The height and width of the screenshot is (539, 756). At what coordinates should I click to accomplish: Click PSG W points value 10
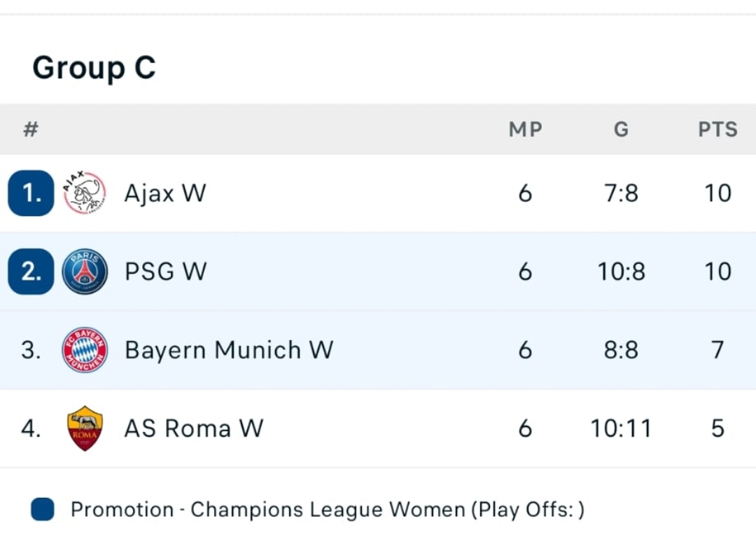[x=718, y=272]
